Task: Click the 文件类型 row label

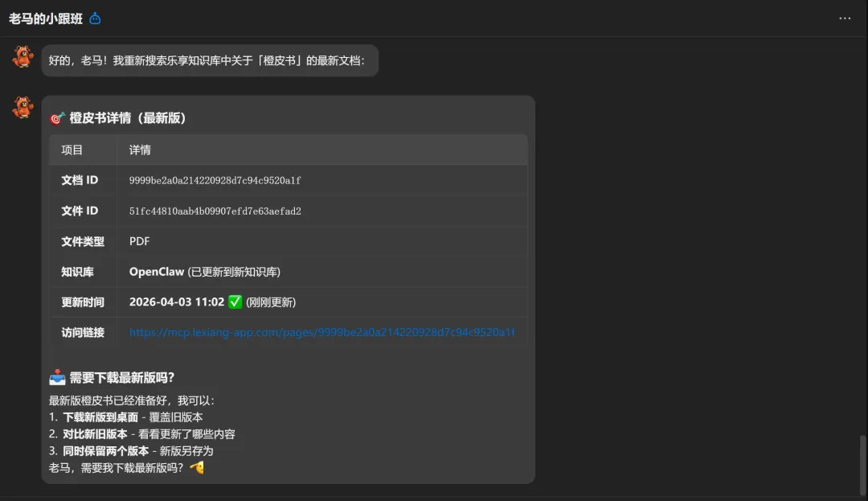Action: (83, 241)
